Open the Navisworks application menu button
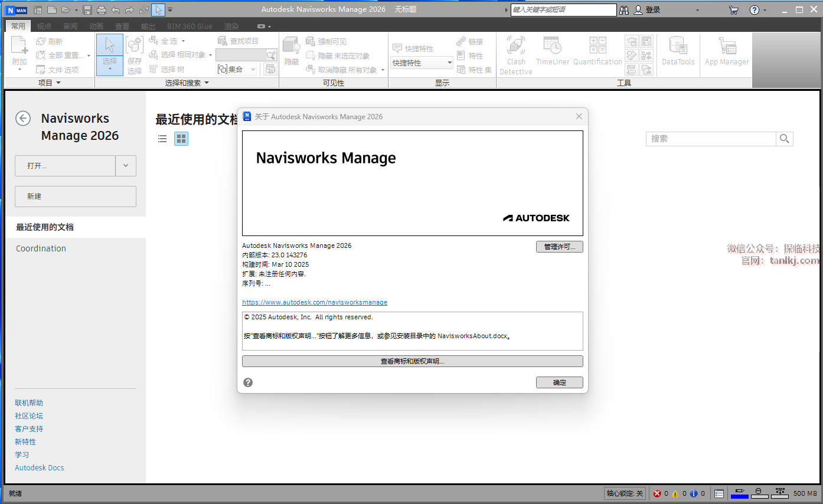Screen dimensions: 823x504 pyautogui.click(x=17, y=10)
